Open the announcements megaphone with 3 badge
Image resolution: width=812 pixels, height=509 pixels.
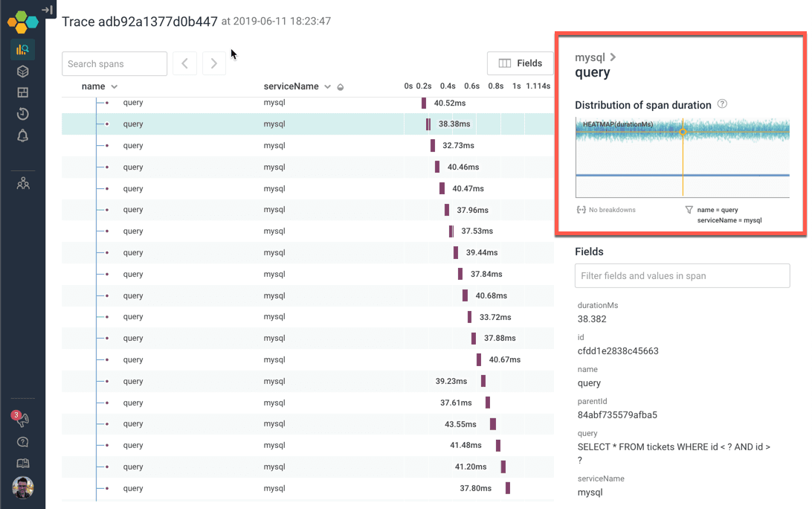tap(22, 420)
